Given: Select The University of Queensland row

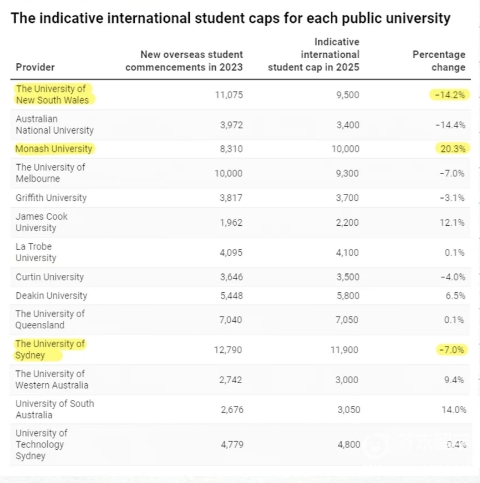Looking at the screenshot, I should [240, 319].
